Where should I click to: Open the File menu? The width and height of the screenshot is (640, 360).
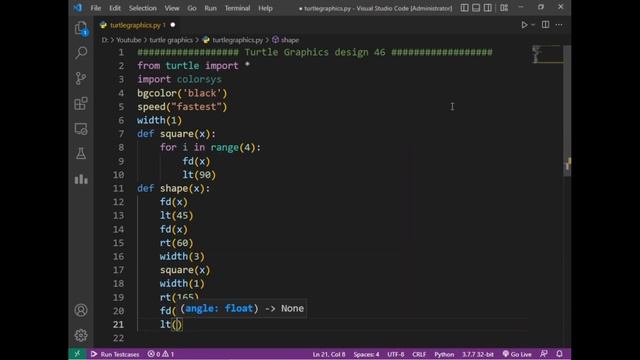[96, 8]
